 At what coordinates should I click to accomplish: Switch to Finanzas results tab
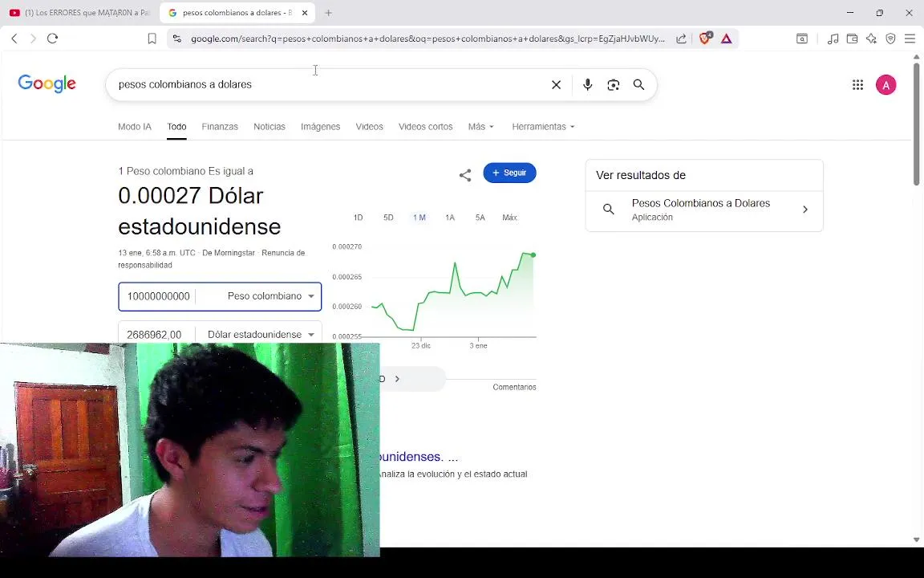pyautogui.click(x=220, y=127)
